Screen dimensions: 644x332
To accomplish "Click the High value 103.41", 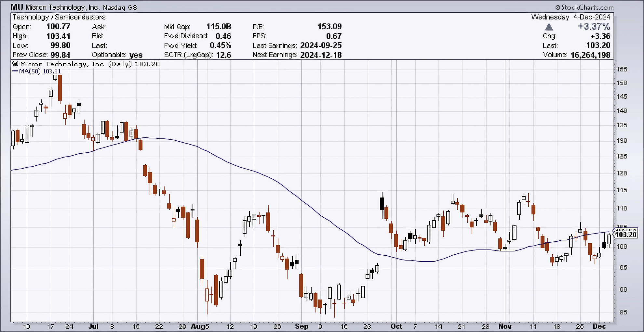I will click(x=58, y=36).
